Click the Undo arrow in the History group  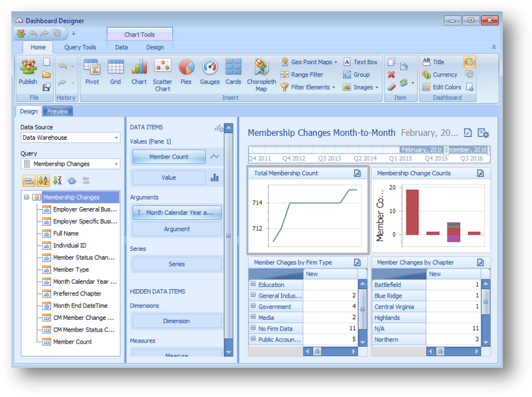[63, 66]
